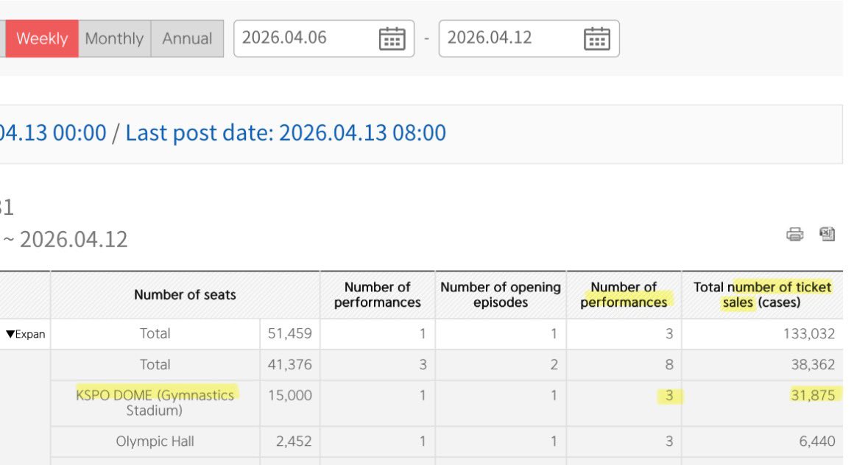Click the performances value 8
868x465 pixels.
[668, 364]
